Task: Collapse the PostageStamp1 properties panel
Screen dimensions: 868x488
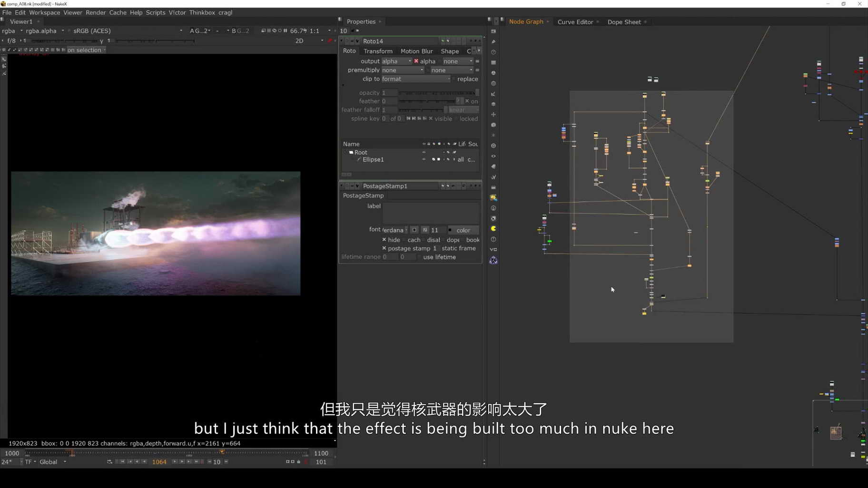Action: pyautogui.click(x=341, y=186)
